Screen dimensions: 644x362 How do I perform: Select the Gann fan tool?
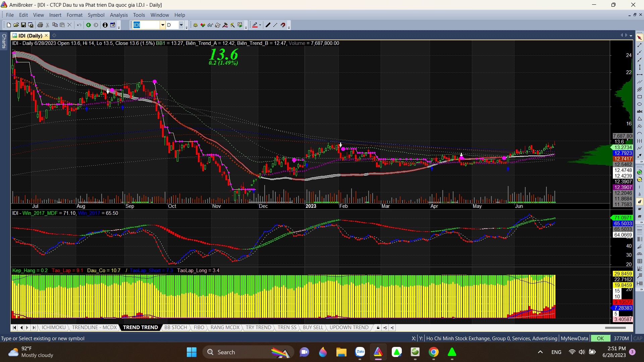coord(640,268)
